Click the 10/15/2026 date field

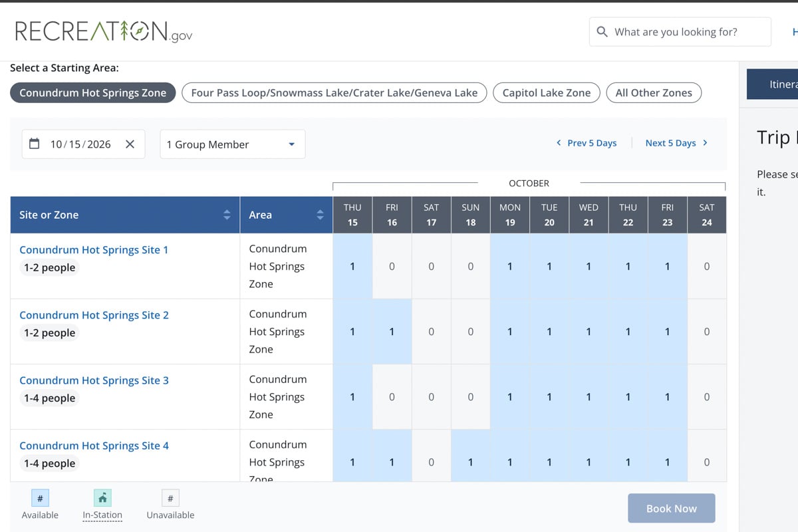click(x=83, y=144)
